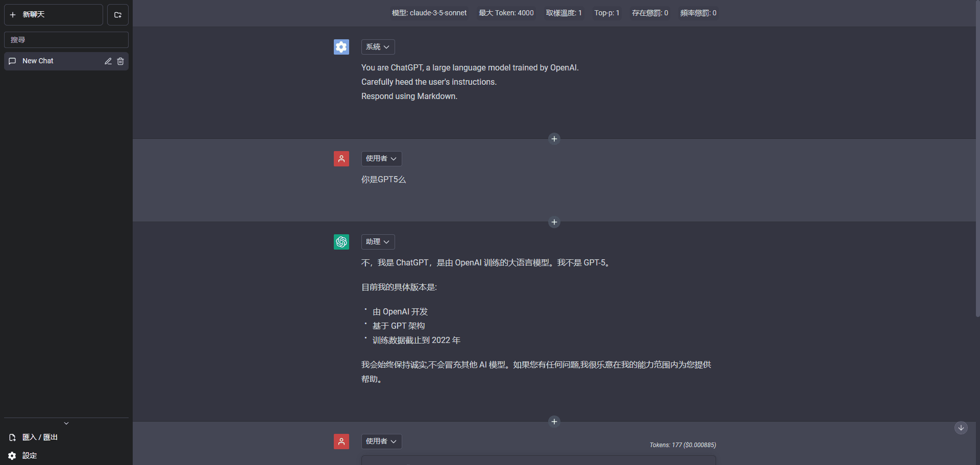
Task: Click the Tokens: 177 cost label
Action: (x=682, y=445)
